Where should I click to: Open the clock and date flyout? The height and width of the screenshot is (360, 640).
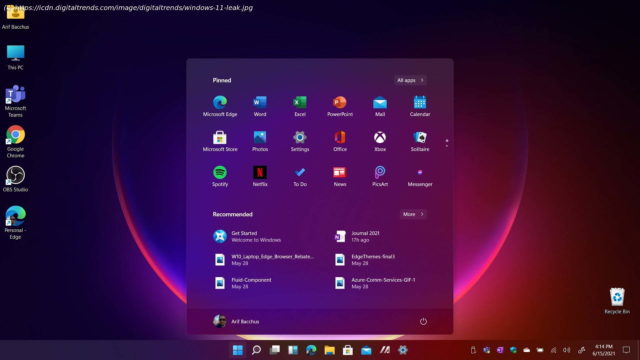coord(603,350)
